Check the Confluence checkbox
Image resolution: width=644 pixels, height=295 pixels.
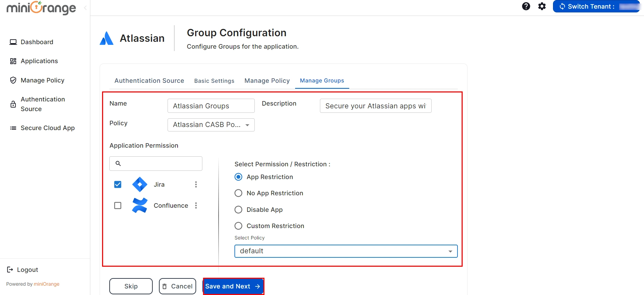click(118, 206)
